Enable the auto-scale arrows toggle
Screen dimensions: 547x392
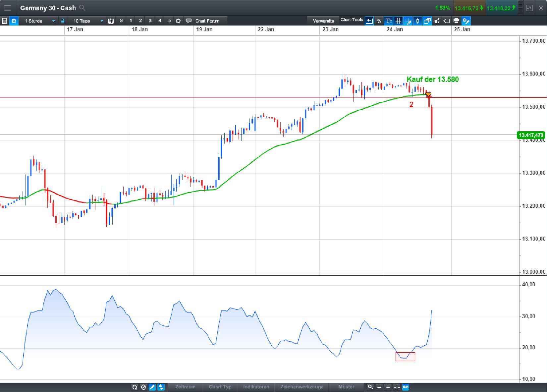pyautogui.click(x=161, y=387)
